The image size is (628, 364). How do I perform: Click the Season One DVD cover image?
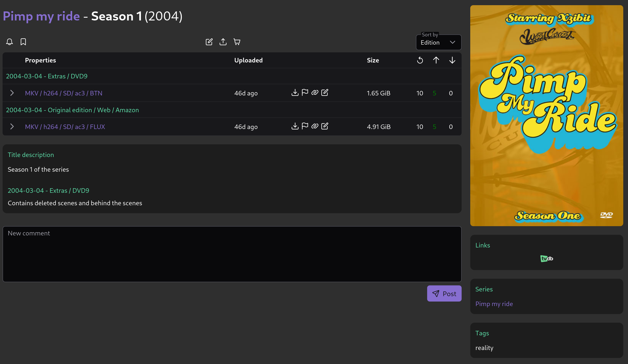point(547,116)
